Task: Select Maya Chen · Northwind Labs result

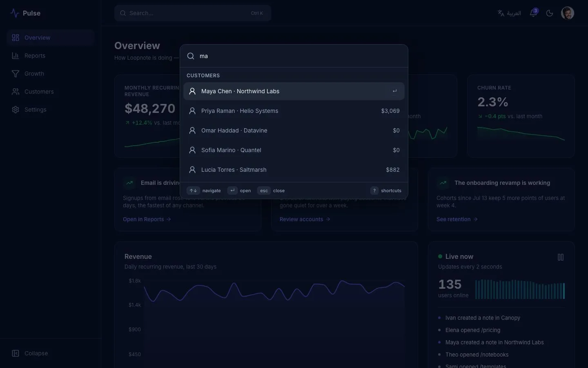Action: point(294,91)
